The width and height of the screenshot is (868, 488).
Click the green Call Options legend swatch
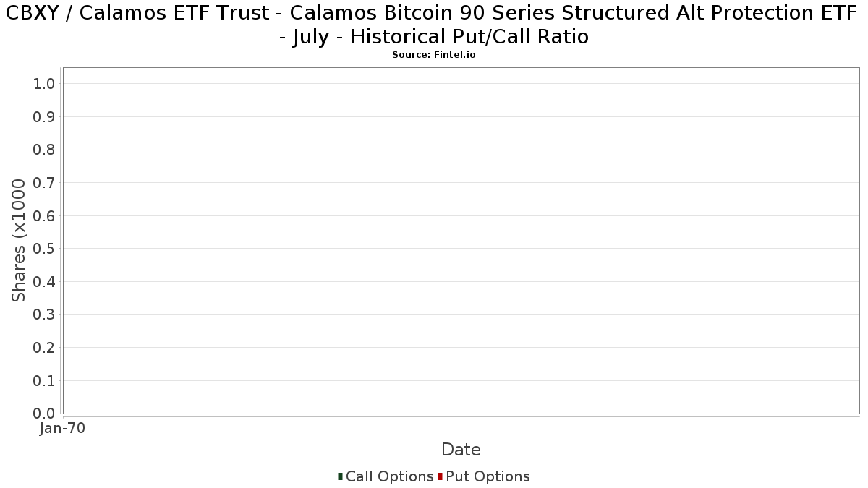click(x=340, y=476)
